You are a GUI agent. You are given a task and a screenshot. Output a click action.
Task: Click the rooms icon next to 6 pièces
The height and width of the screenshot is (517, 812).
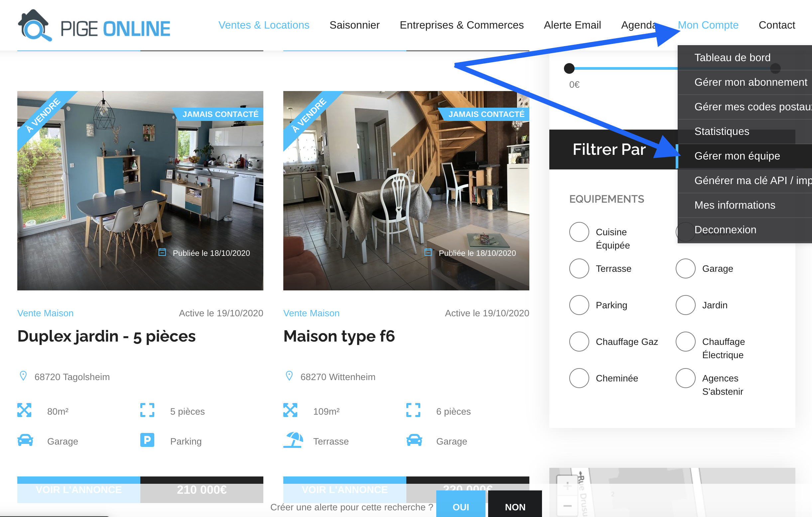pyautogui.click(x=413, y=410)
